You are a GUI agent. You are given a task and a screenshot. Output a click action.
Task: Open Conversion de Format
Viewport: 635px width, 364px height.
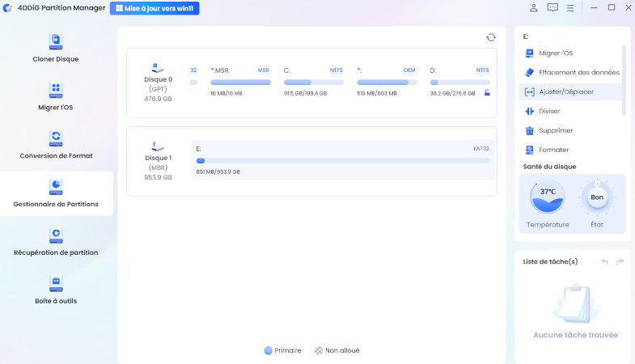coord(56,145)
